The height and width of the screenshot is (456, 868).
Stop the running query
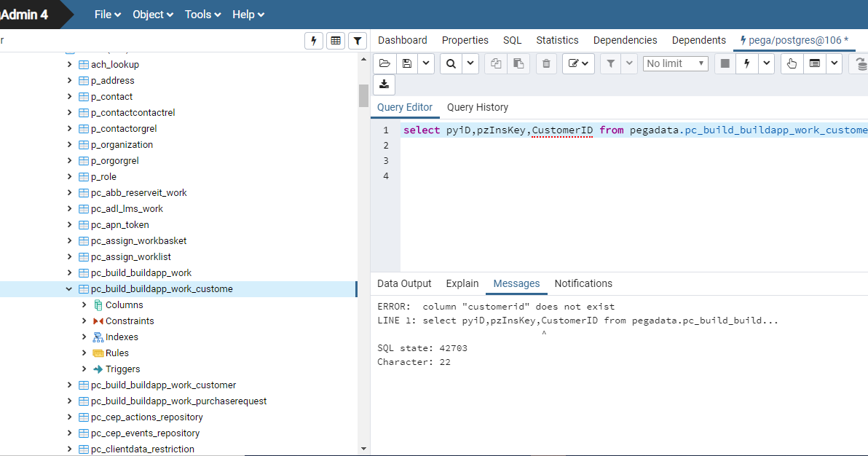(724, 63)
